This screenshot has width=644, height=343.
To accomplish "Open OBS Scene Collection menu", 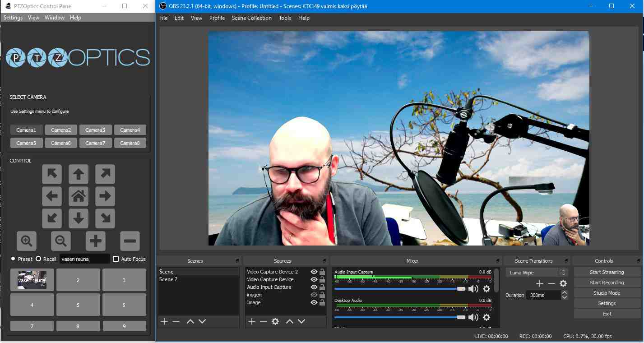I will (252, 18).
